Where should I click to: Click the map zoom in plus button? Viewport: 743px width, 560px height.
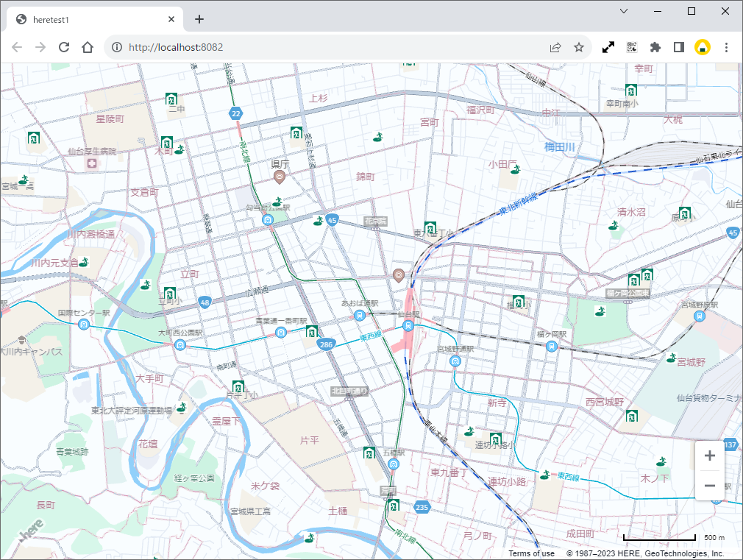709,456
